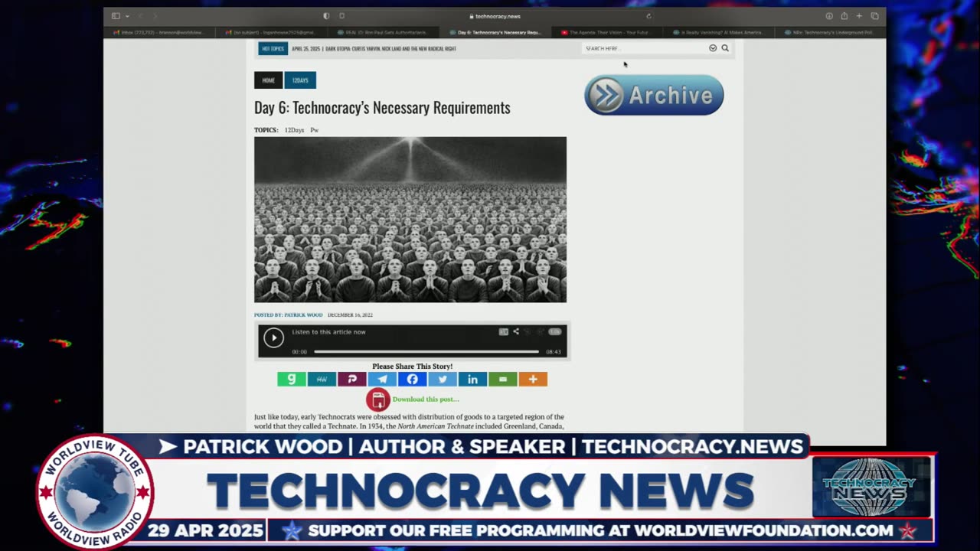
Task: Open the 12DAYS category button
Action: (300, 80)
